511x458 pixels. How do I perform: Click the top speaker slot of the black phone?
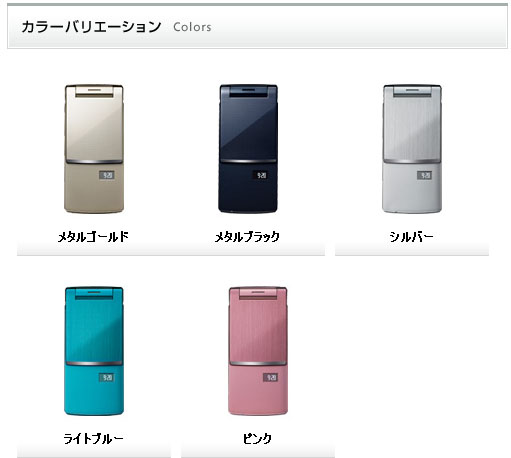pyautogui.click(x=248, y=90)
